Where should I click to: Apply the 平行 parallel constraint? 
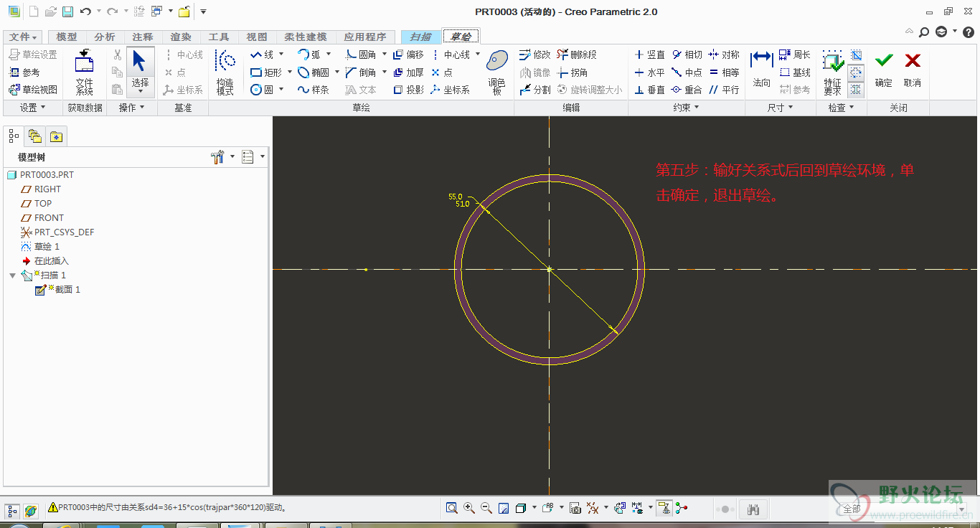(724, 90)
